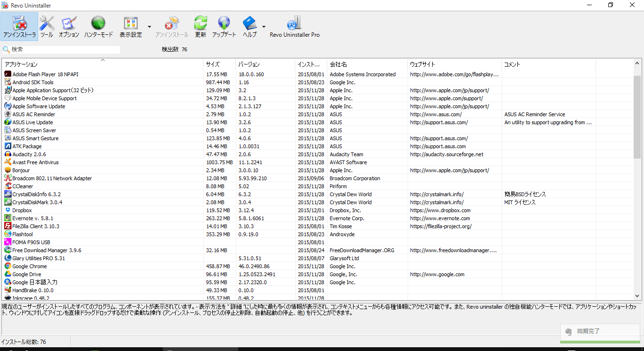Click the http://audacity.sourceforge.net website cell
Screen dimensions: 644x351
click(x=447, y=154)
